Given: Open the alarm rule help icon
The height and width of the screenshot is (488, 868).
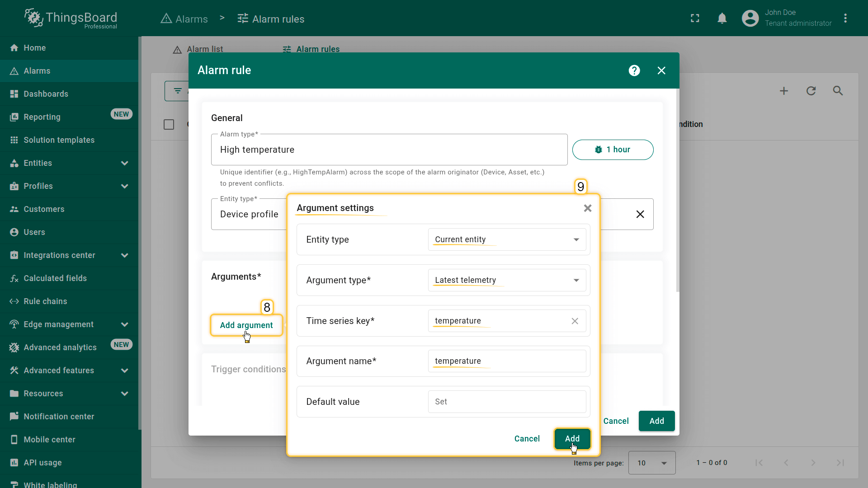Looking at the screenshot, I should (x=634, y=70).
